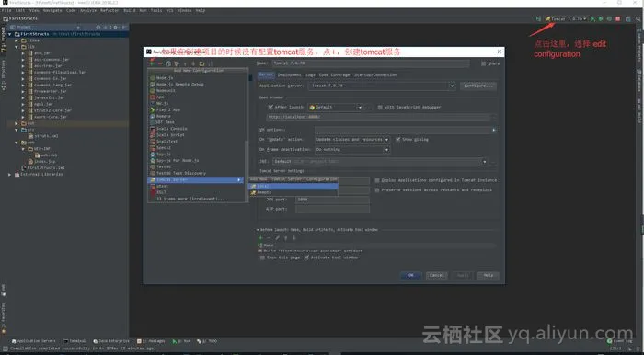The height and width of the screenshot is (355, 644).
Task: Click the red minus remove configuration icon
Action: 160,63
